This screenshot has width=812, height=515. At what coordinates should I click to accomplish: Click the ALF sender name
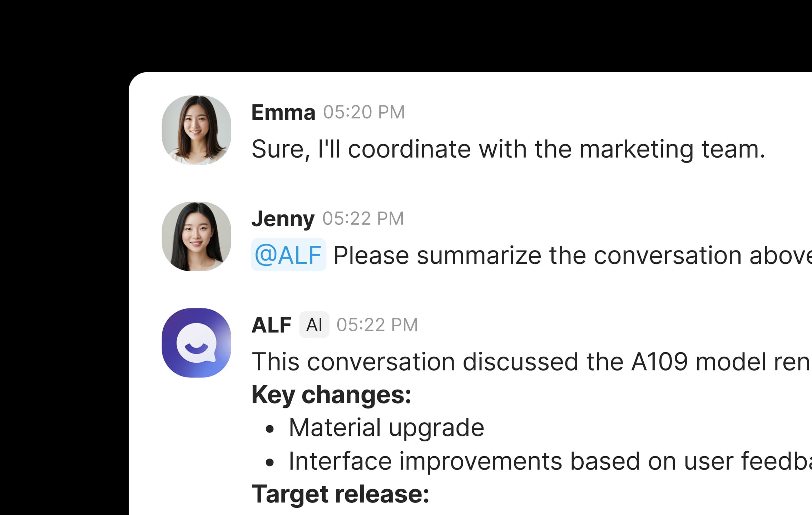[271, 325]
